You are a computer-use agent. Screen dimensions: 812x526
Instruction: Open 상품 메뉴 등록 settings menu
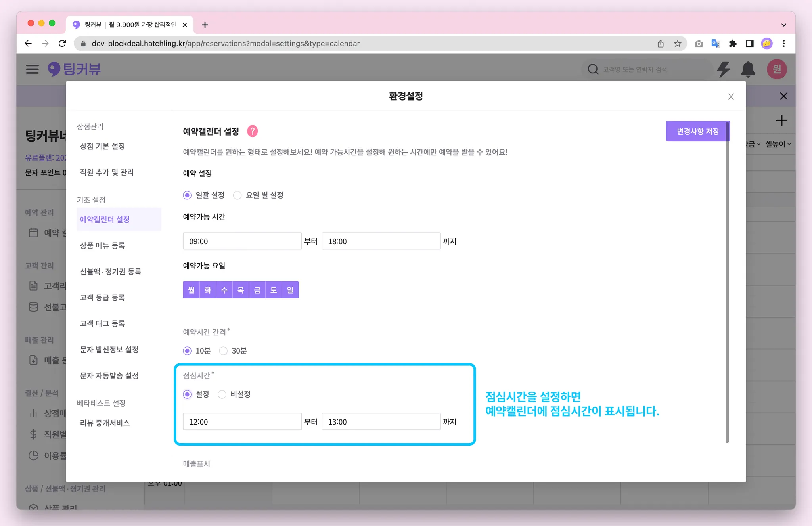[x=103, y=245]
